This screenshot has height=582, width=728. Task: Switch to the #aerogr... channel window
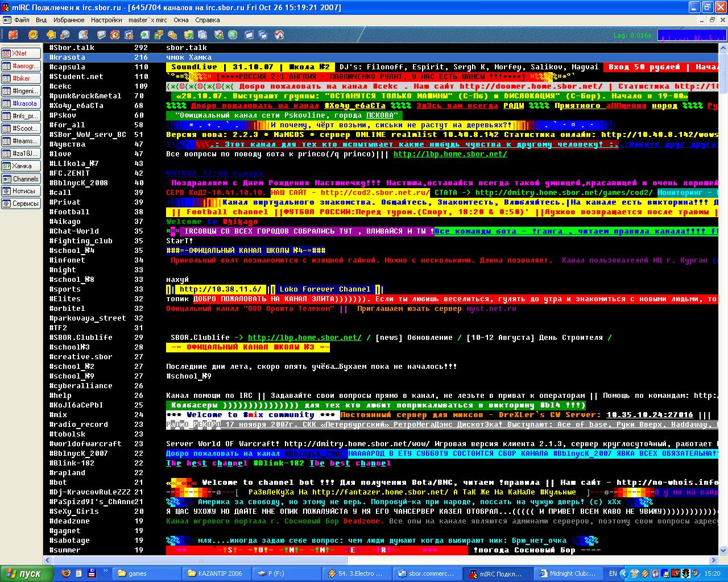(21, 66)
